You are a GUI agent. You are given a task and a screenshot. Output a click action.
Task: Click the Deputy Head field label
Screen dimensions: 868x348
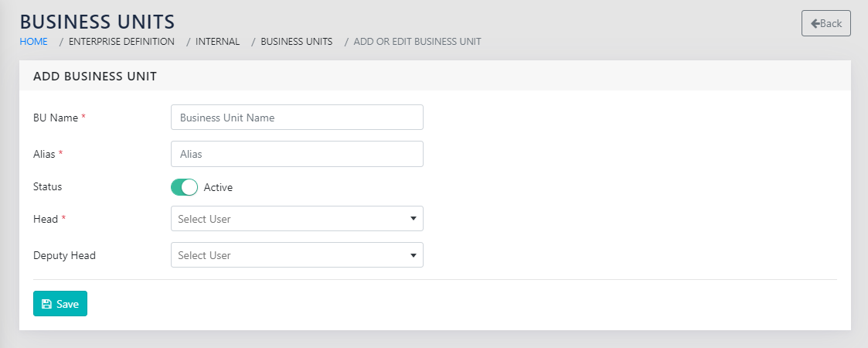[x=64, y=255]
